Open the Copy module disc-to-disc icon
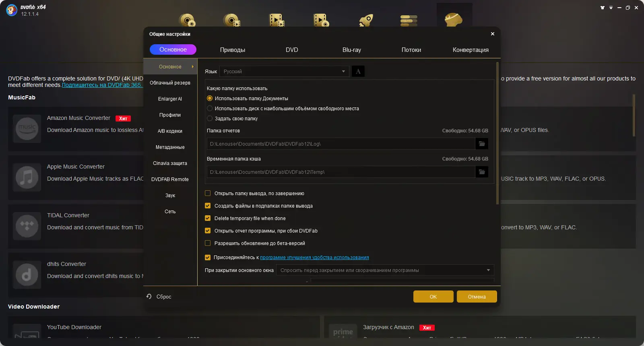644x346 pixels. (x=187, y=20)
